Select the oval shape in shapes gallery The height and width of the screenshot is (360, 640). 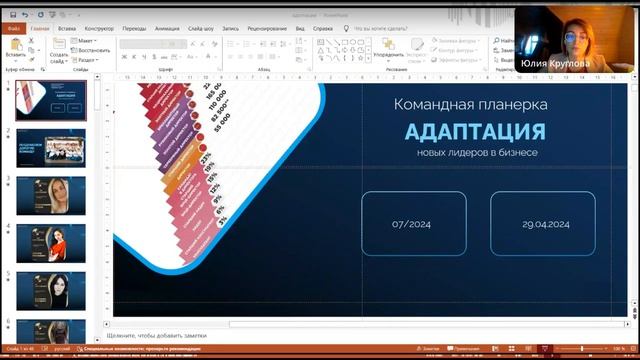353,42
